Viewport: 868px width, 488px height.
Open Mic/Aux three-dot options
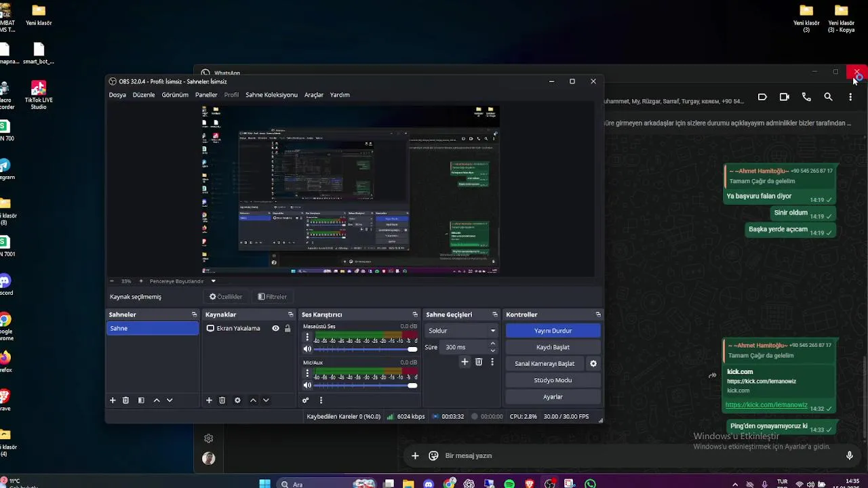(307, 373)
